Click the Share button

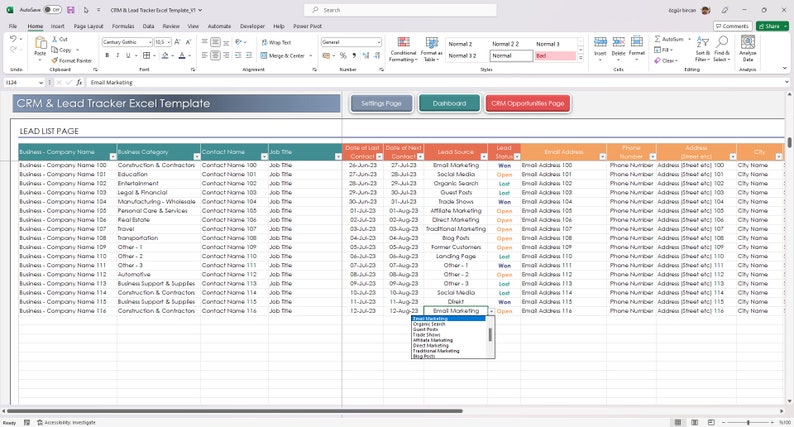[772, 26]
